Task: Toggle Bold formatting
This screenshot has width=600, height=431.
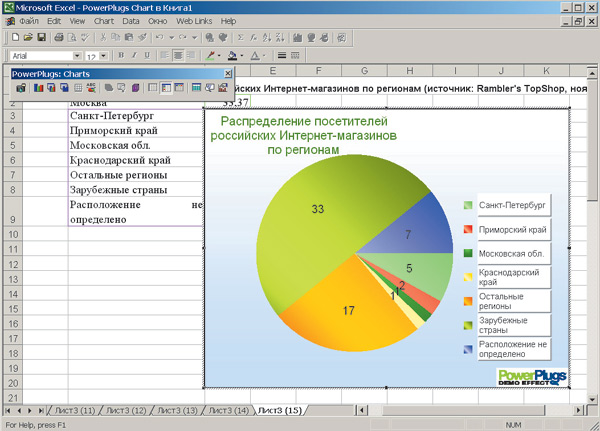Action: [119, 55]
